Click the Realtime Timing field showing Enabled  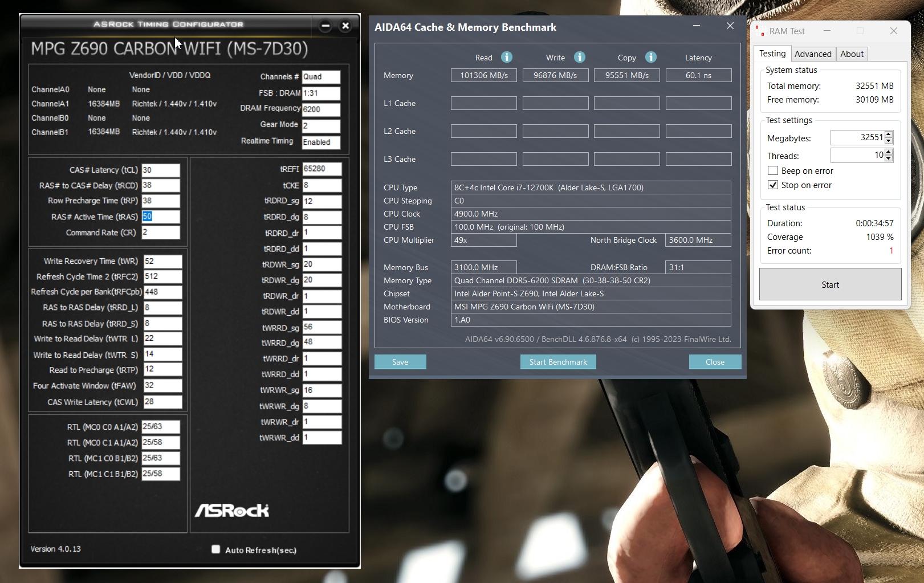pyautogui.click(x=321, y=142)
